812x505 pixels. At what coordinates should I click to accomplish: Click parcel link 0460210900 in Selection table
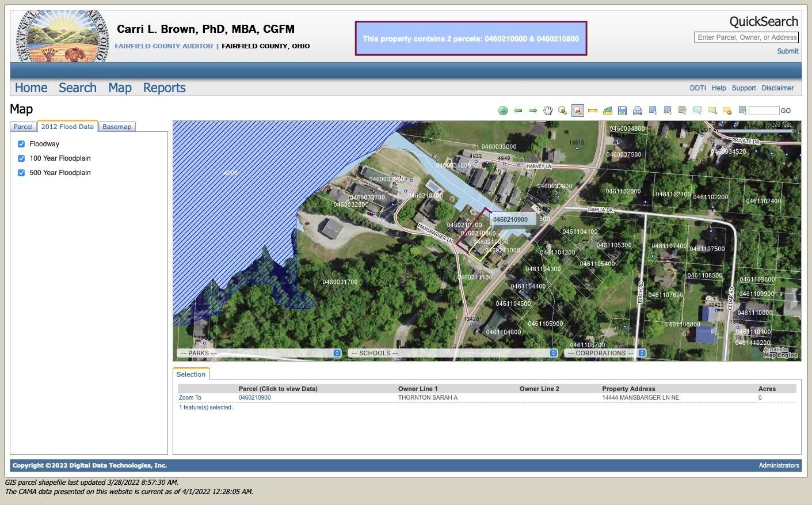point(254,398)
